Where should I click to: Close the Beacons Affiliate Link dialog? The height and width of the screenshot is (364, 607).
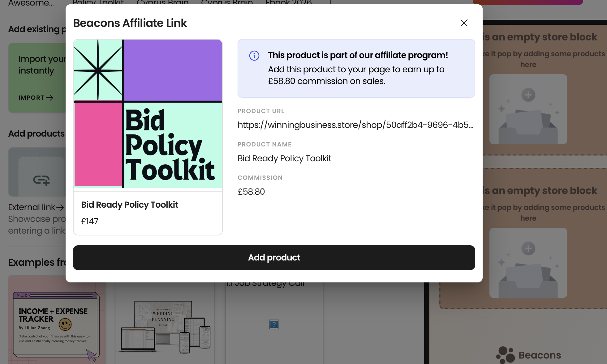464,23
